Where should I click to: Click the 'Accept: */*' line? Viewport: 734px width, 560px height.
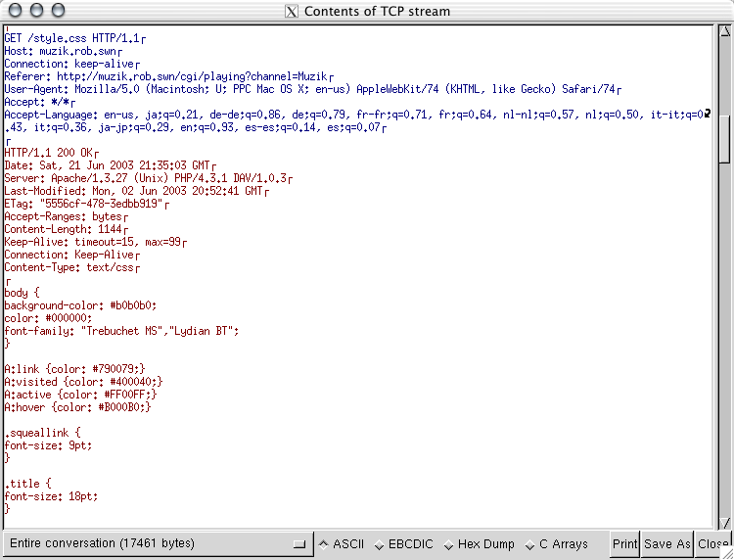tap(40, 102)
